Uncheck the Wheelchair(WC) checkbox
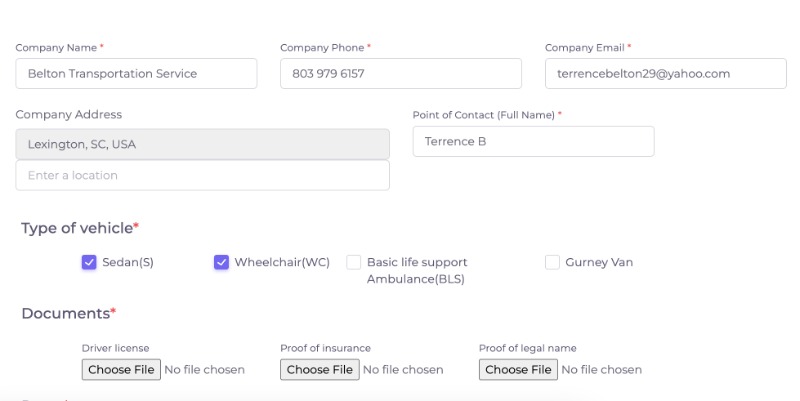This screenshot has height=401, width=800. point(221,262)
